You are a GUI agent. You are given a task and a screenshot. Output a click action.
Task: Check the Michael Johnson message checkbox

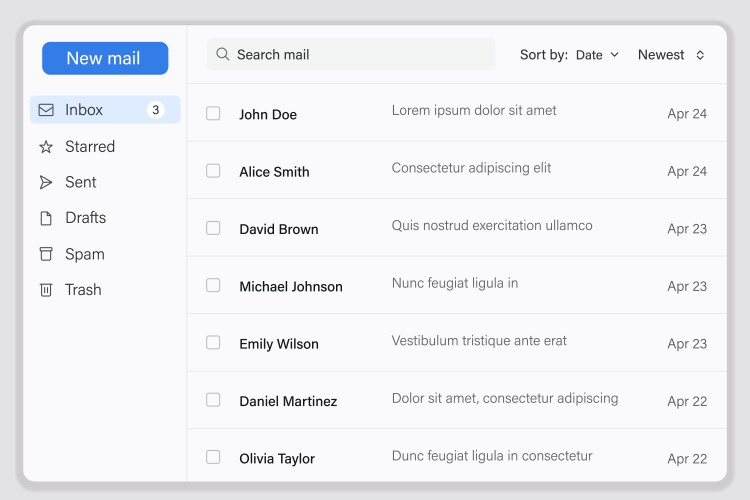point(213,286)
